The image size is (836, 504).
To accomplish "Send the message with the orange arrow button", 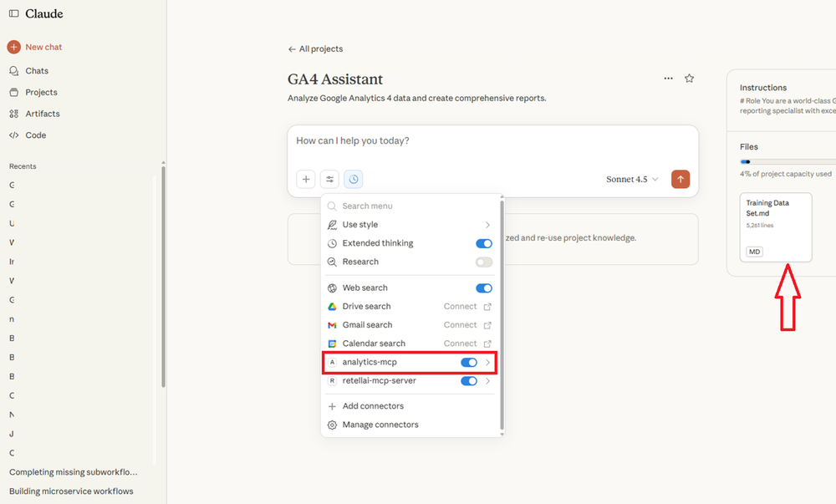I will pyautogui.click(x=681, y=179).
